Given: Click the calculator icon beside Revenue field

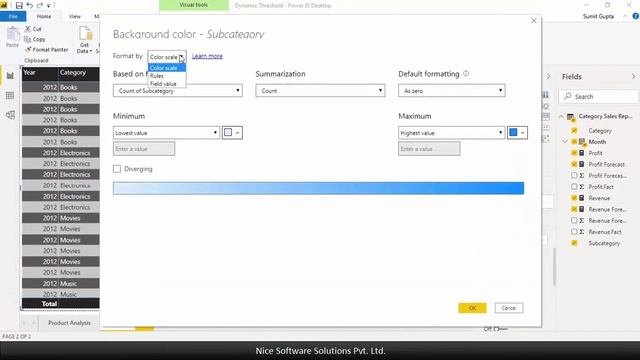Looking at the screenshot, I should (582, 198).
